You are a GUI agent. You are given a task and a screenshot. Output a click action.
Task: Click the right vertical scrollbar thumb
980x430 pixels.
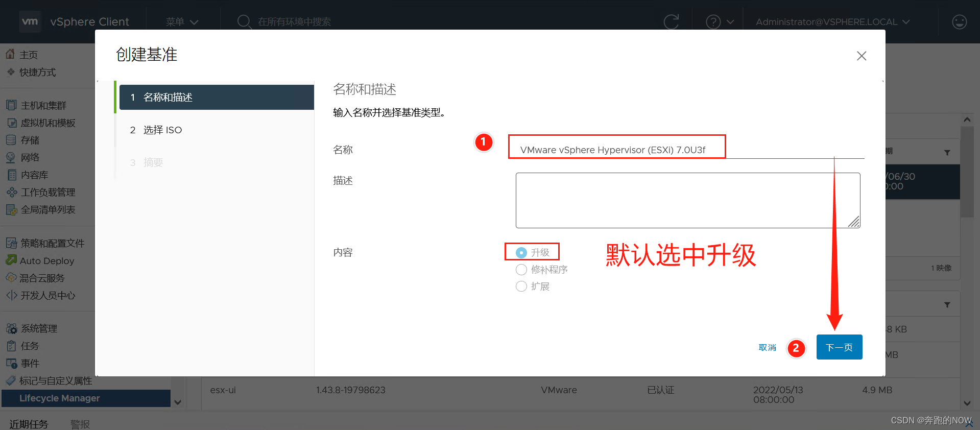(x=967, y=172)
